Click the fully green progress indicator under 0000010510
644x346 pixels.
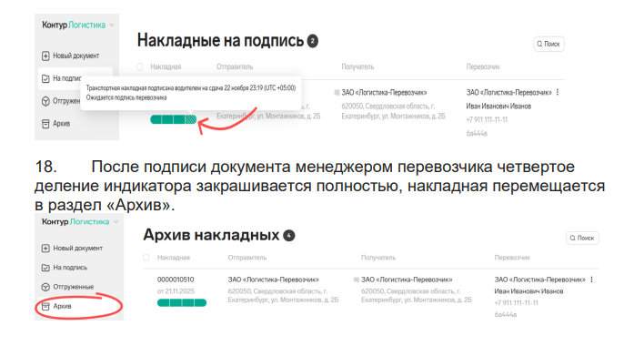(182, 303)
